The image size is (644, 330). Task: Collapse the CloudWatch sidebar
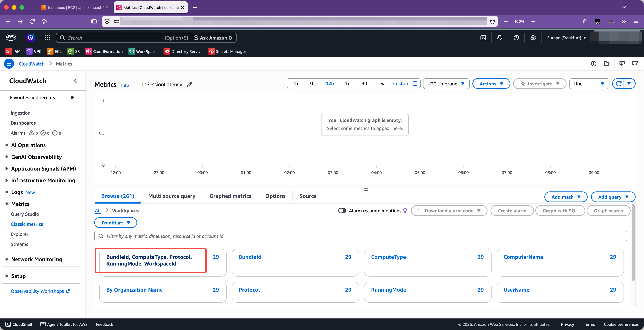[x=75, y=81]
